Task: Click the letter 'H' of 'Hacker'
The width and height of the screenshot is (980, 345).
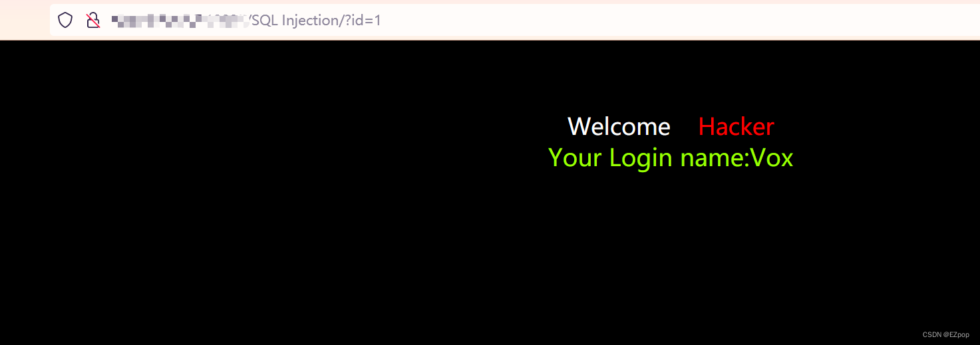Action: [707, 126]
